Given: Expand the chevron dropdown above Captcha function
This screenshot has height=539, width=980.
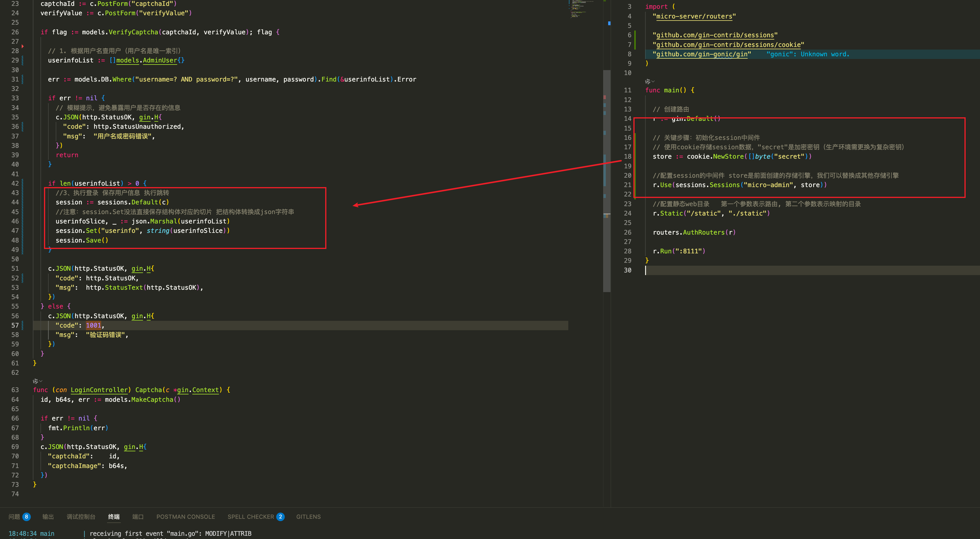Looking at the screenshot, I should tap(41, 381).
